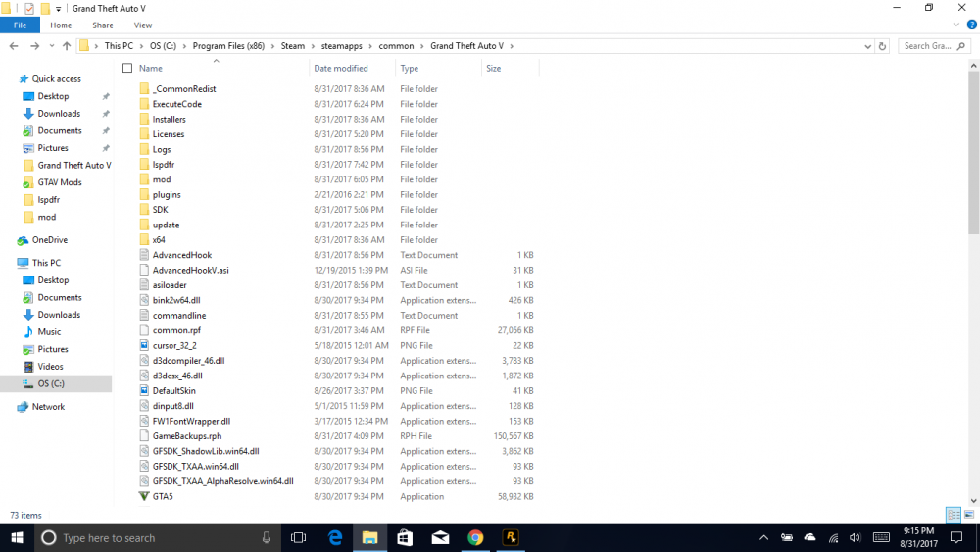The image size is (980, 552).
Task: Select pinned Downloads under Quick access
Action: [59, 113]
